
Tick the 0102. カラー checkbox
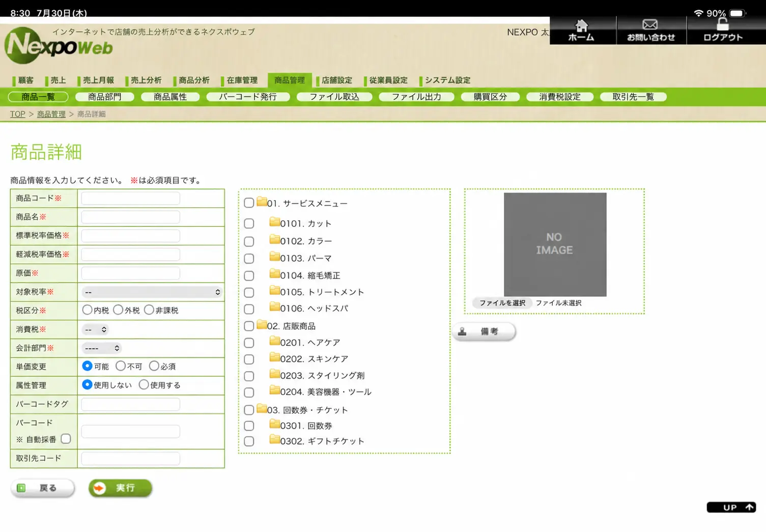pyautogui.click(x=249, y=241)
